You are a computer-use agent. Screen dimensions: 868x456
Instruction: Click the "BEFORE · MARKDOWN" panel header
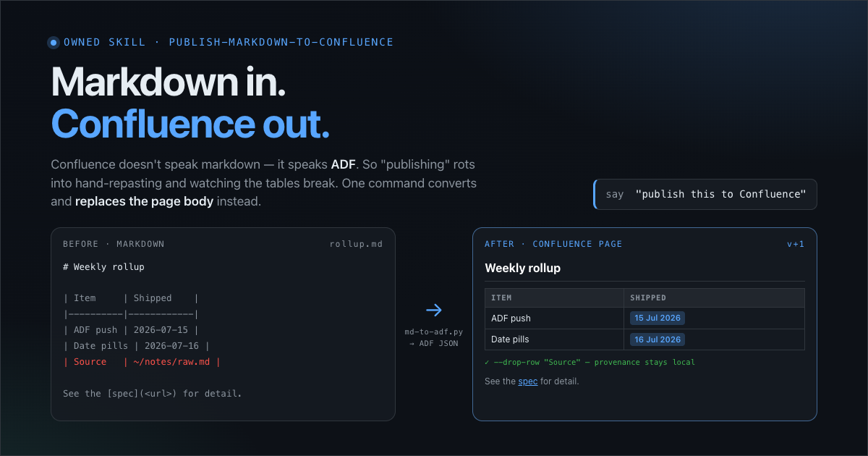pos(114,244)
